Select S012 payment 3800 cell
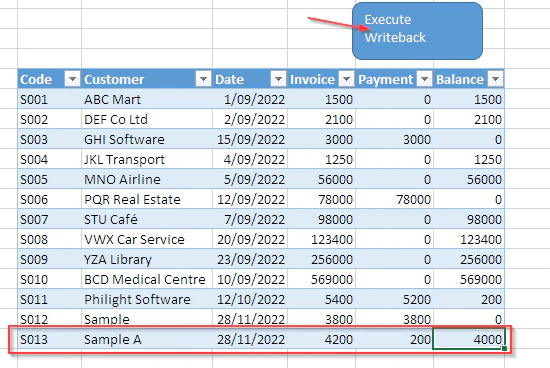 394,319
